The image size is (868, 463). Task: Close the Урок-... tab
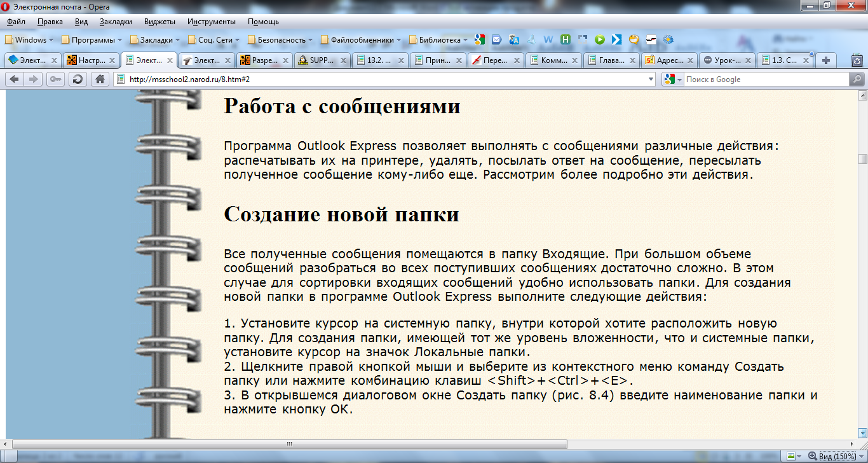coord(749,61)
